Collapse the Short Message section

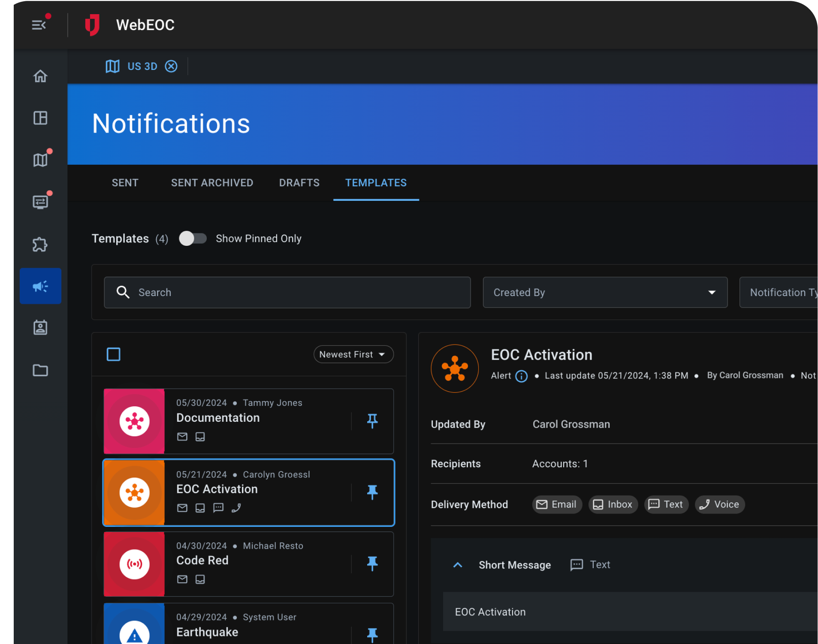pyautogui.click(x=458, y=565)
